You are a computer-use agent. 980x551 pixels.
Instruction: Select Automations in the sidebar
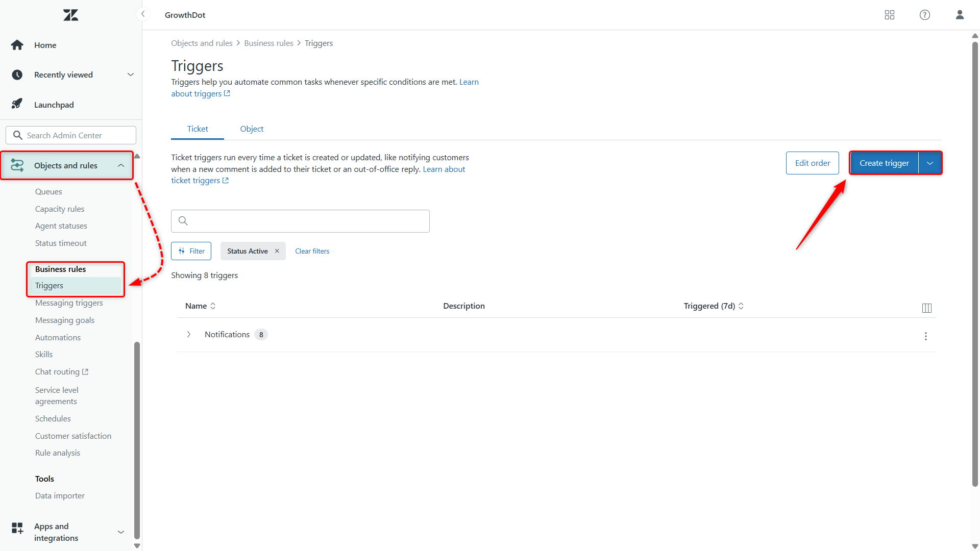click(58, 337)
